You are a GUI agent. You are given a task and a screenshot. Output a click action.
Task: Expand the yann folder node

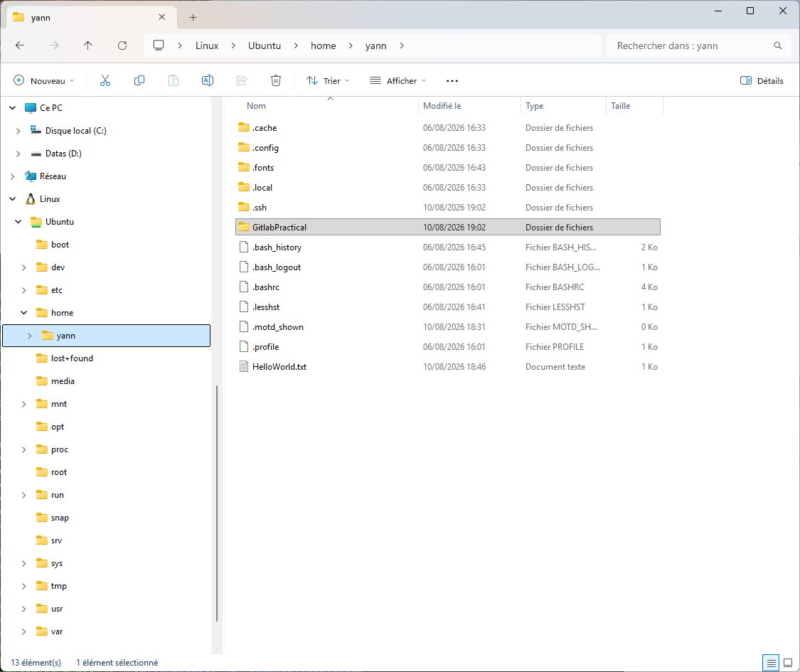coord(30,335)
